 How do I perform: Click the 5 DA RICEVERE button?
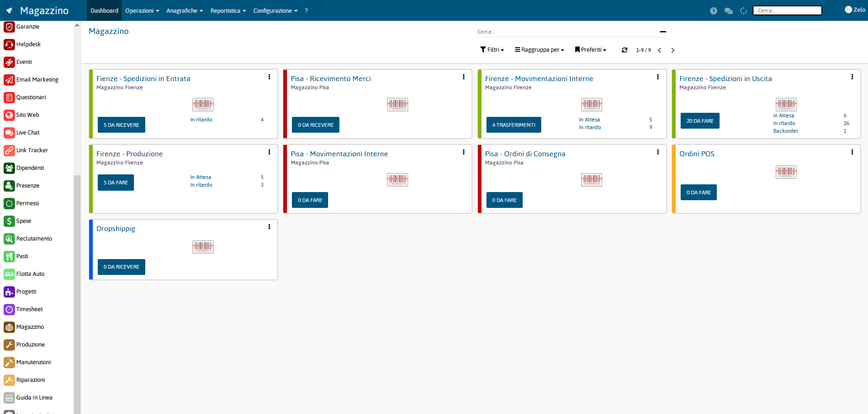point(121,125)
